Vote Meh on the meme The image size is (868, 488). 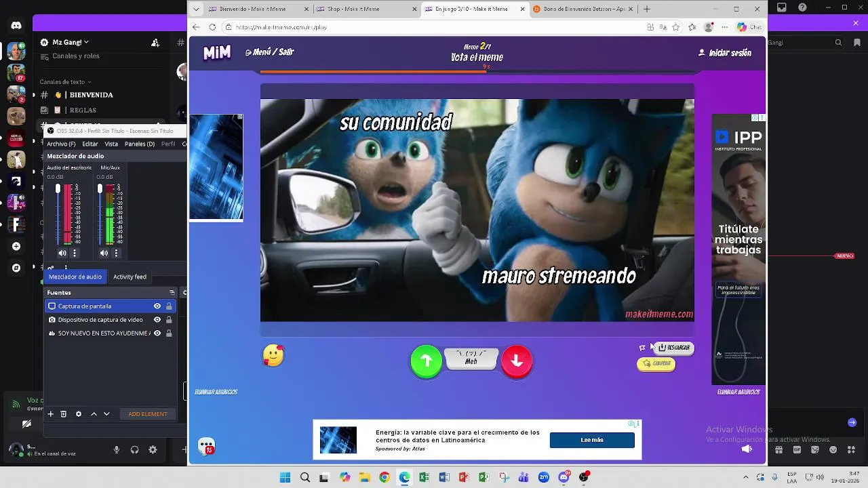471,358
